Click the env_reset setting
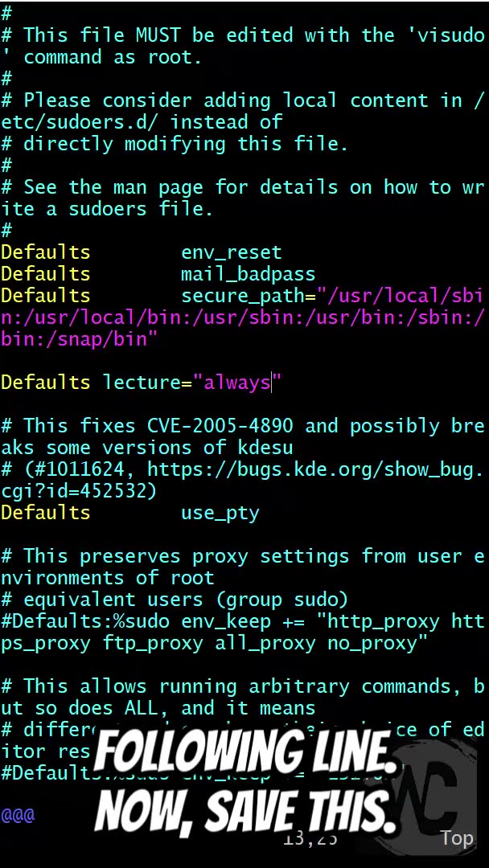 pos(231,252)
